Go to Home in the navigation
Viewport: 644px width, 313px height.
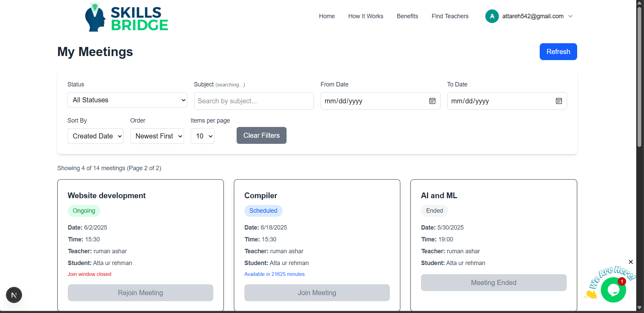pyautogui.click(x=327, y=16)
